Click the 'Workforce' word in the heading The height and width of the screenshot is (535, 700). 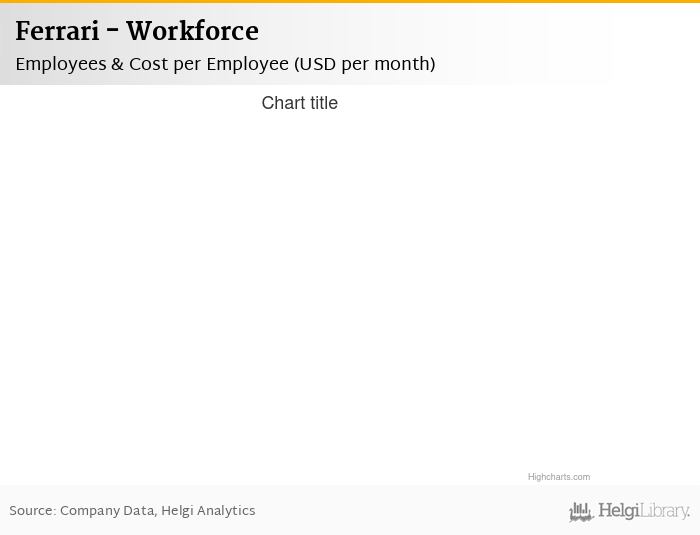(192, 32)
